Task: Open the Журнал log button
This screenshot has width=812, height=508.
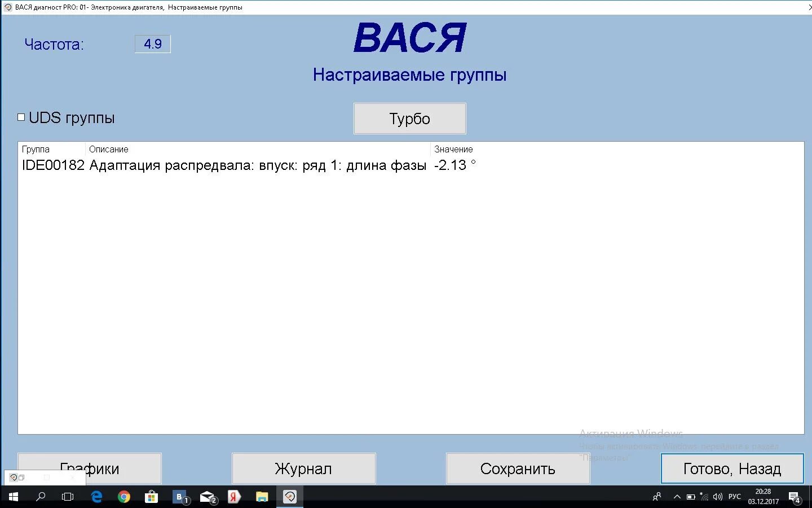Action: (x=304, y=468)
